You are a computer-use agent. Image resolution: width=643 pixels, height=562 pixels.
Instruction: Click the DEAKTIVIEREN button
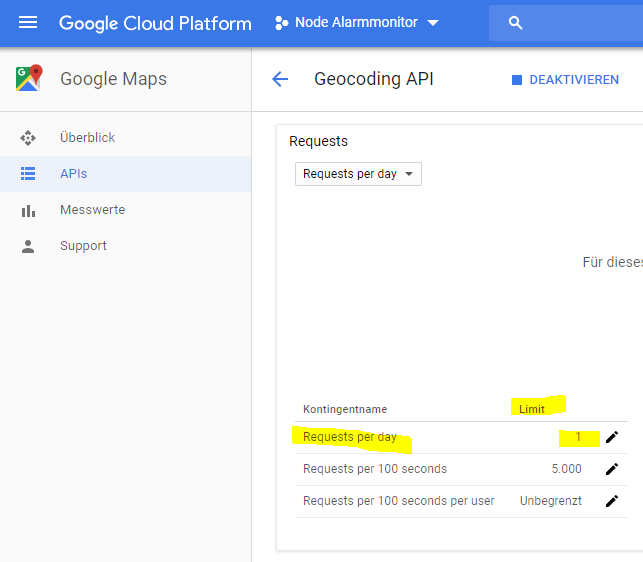point(565,80)
